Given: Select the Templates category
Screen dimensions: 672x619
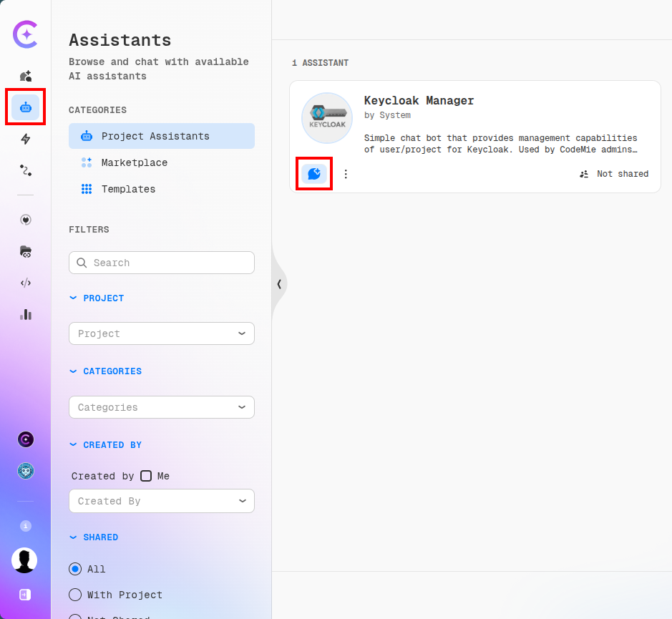Looking at the screenshot, I should (162, 189).
